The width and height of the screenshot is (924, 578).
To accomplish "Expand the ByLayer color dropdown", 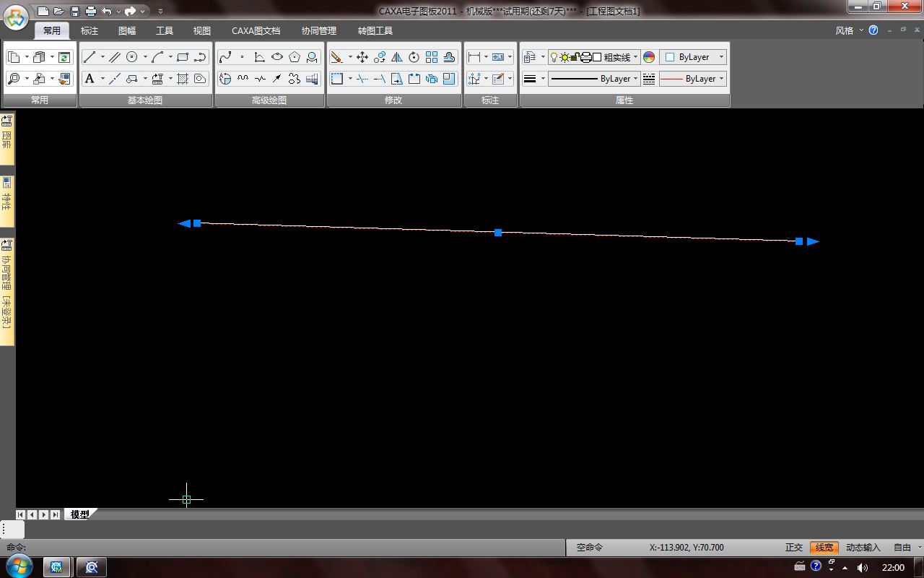I will [x=721, y=57].
